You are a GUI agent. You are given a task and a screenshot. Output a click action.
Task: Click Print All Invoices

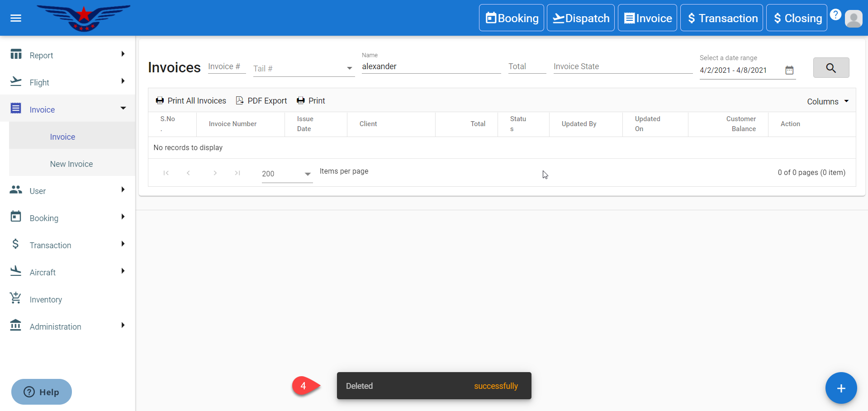click(191, 100)
